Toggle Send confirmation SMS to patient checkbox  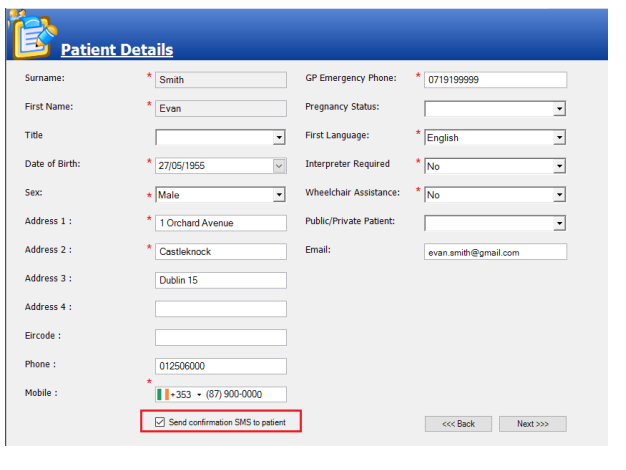point(160,423)
